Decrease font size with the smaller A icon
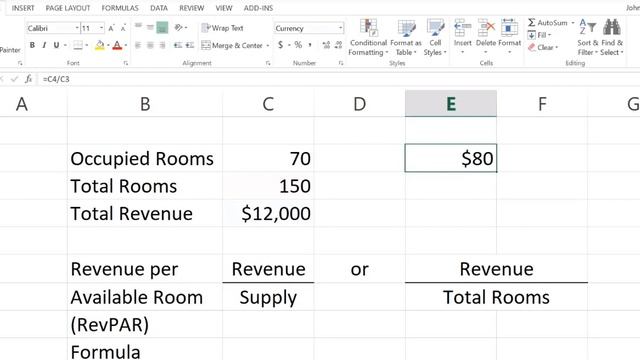This screenshot has width=640, height=360. [x=123, y=28]
